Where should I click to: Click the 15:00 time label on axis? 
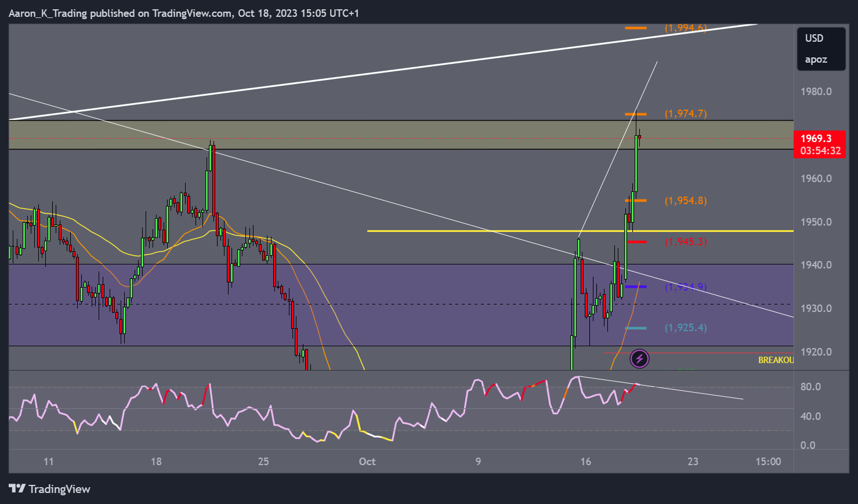coord(768,462)
